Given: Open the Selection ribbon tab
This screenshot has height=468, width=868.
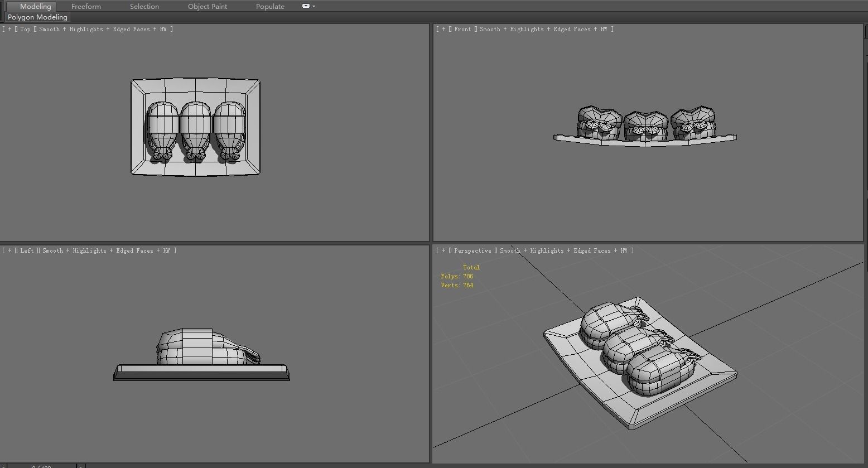Looking at the screenshot, I should pyautogui.click(x=144, y=6).
